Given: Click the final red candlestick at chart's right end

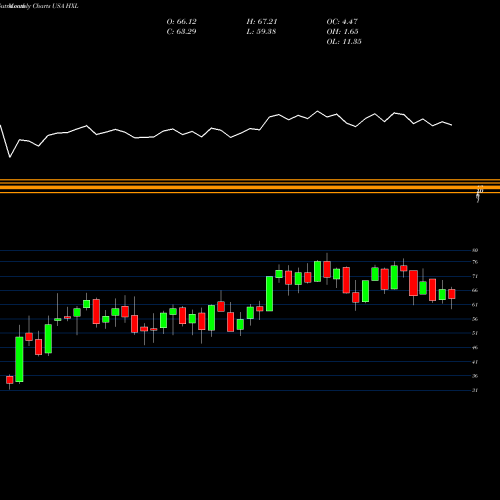Looking at the screenshot, I should (x=452, y=294).
